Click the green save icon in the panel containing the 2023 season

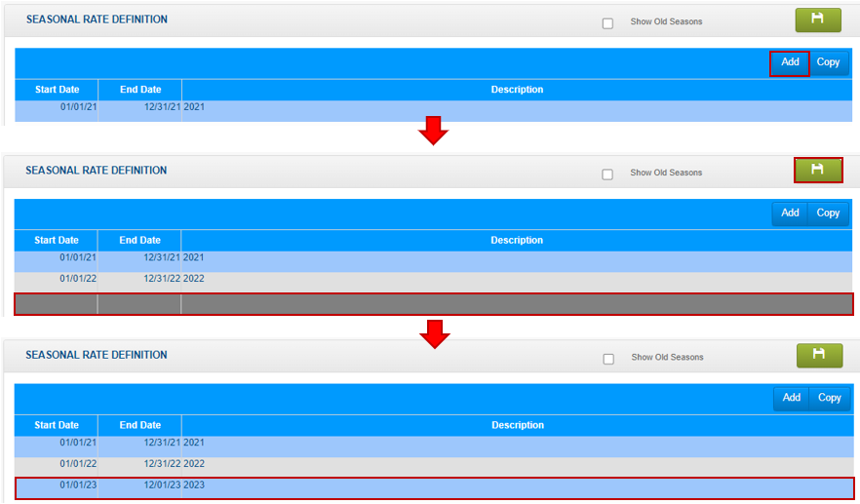point(819,356)
